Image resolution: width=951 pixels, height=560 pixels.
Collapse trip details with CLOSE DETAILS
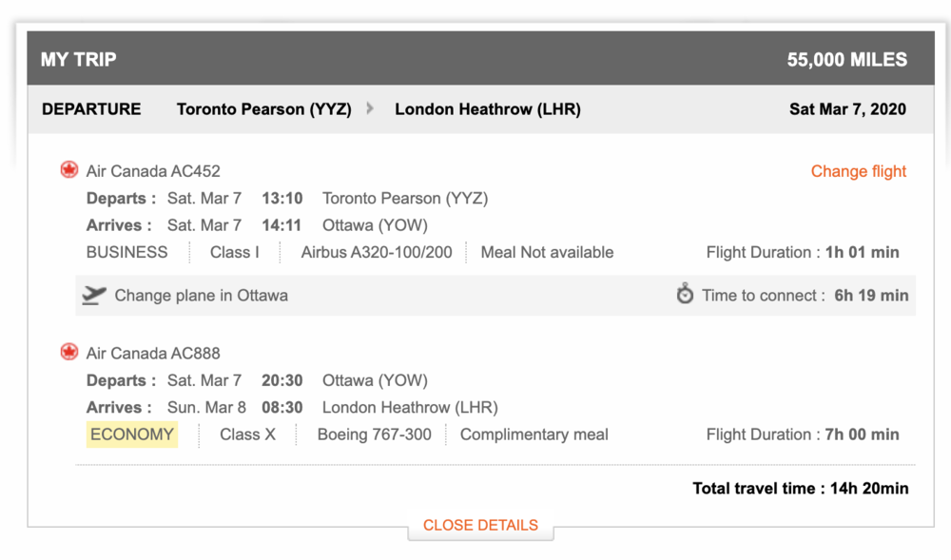[480, 525]
